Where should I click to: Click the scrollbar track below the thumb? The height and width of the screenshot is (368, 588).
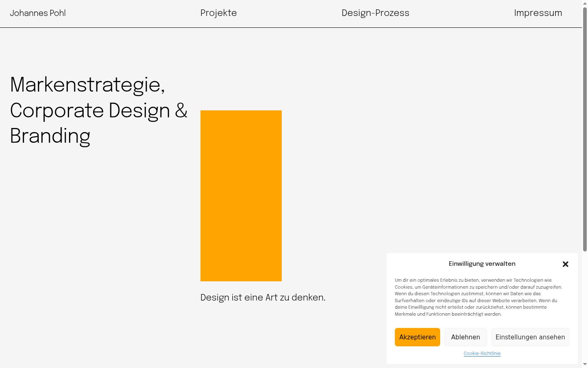point(585,307)
